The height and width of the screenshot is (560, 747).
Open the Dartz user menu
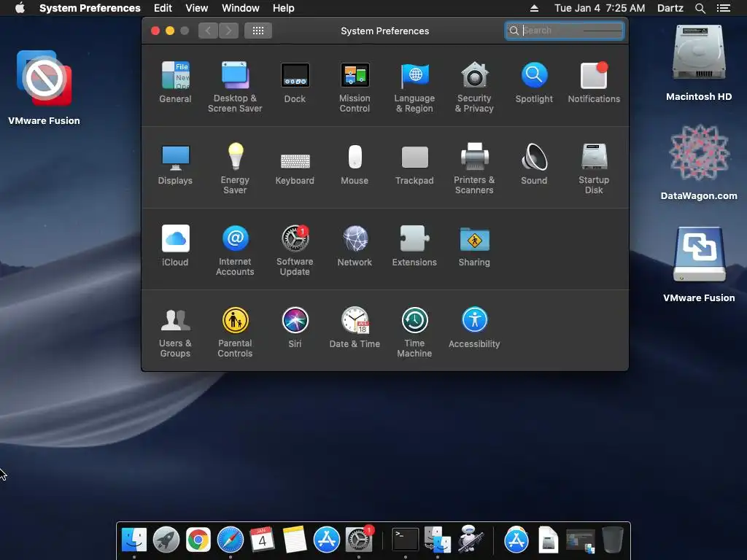(670, 8)
